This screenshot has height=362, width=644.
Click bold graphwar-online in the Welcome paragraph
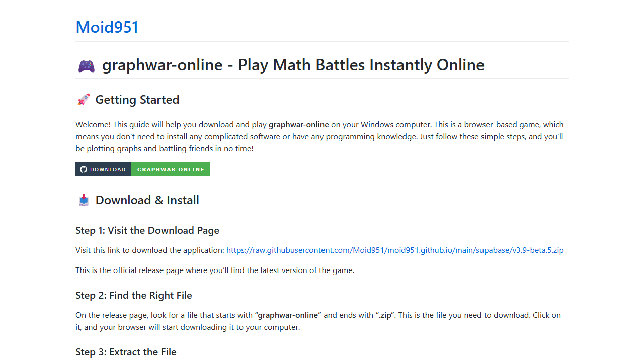(299, 125)
